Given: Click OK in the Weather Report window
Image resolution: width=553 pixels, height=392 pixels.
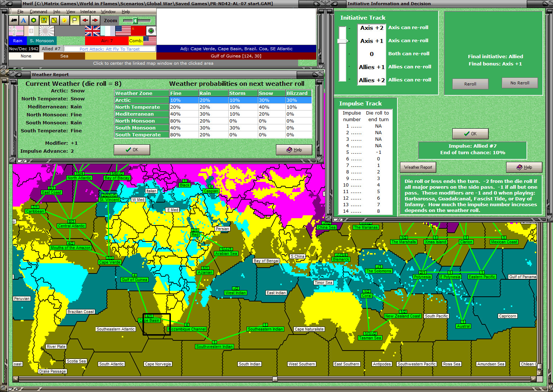Looking at the screenshot, I should click(x=132, y=150).
